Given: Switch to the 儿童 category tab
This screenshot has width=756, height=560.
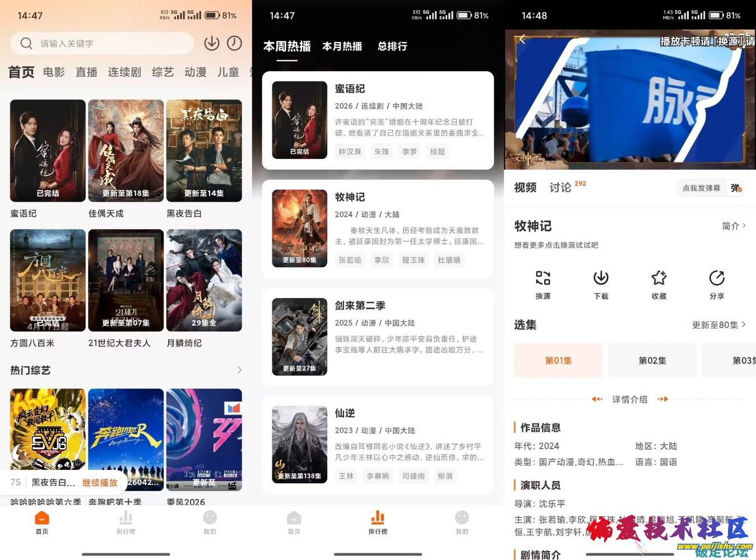Looking at the screenshot, I should (x=228, y=72).
